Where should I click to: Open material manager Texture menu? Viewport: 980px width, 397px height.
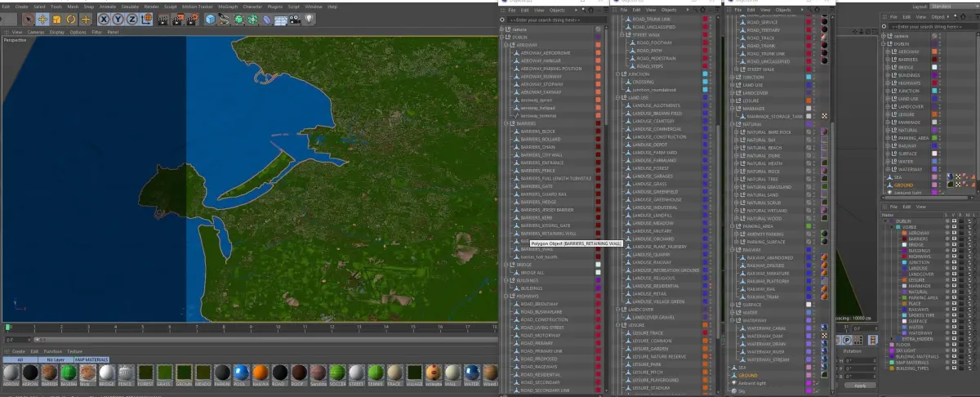coord(75,351)
